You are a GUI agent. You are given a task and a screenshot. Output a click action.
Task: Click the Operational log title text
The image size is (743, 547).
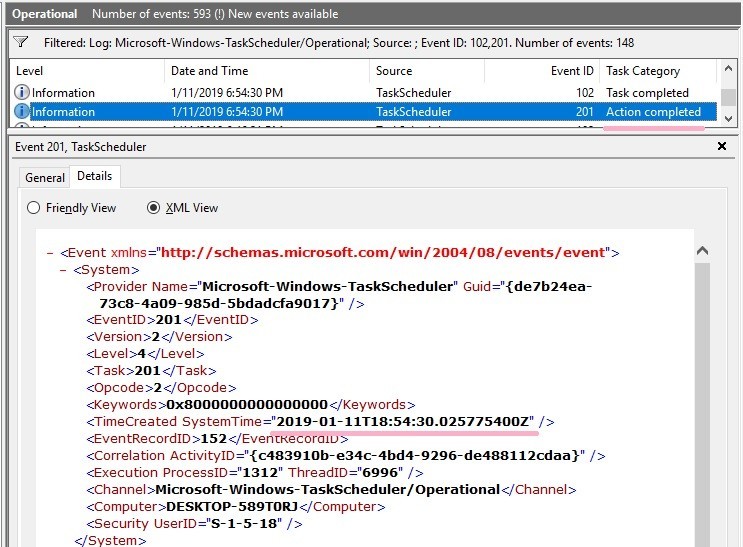(45, 14)
